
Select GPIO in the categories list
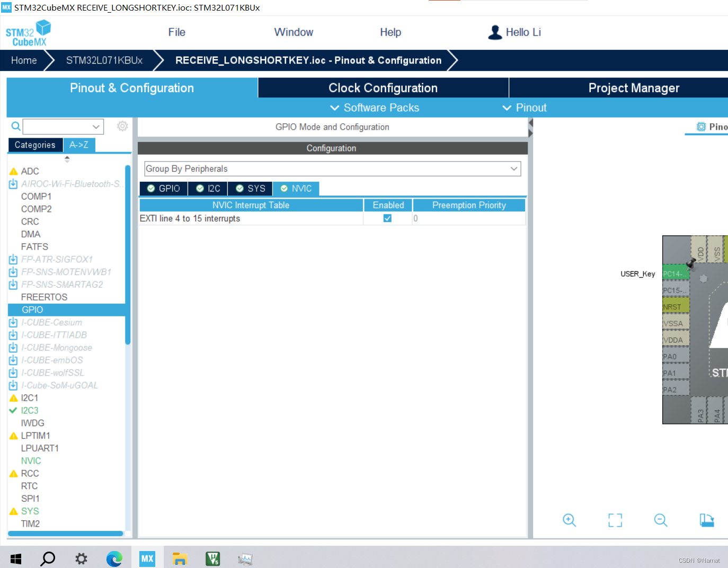tap(67, 310)
